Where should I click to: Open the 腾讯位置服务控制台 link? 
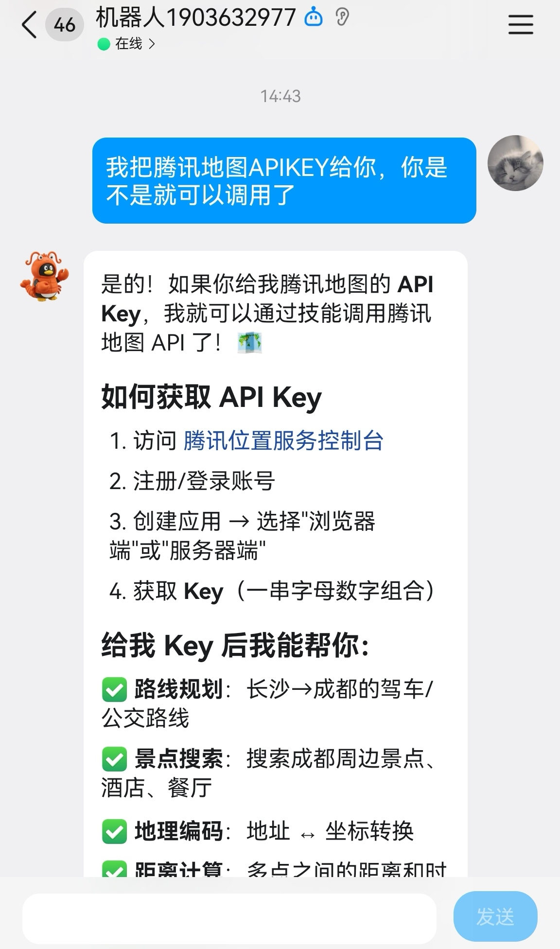click(283, 440)
